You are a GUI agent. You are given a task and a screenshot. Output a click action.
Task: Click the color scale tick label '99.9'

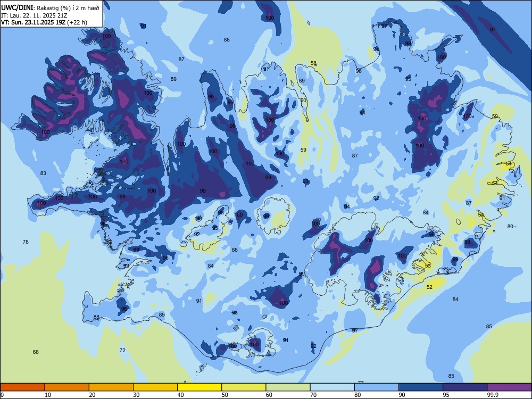(493, 395)
